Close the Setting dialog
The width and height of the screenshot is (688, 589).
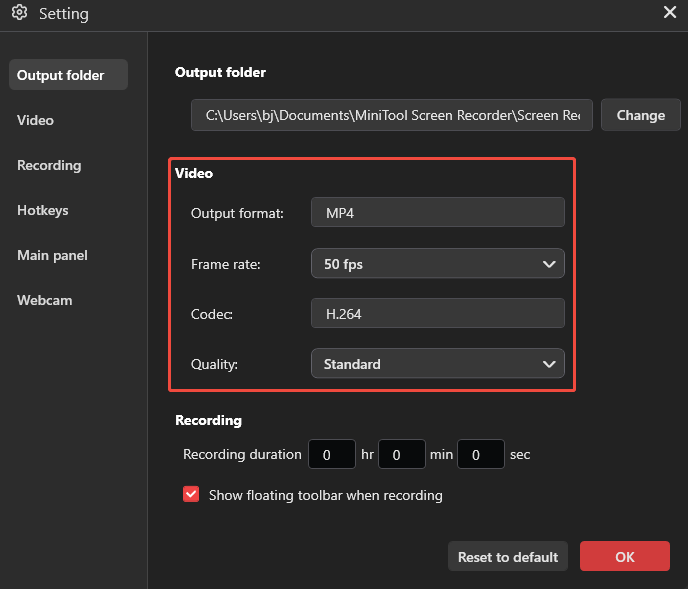click(x=670, y=12)
